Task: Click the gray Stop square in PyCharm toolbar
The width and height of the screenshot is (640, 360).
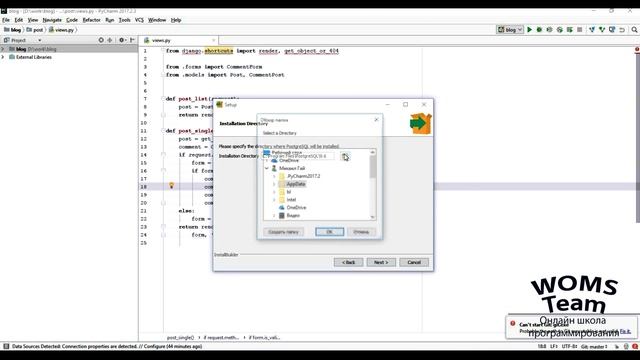Action: click(x=580, y=30)
